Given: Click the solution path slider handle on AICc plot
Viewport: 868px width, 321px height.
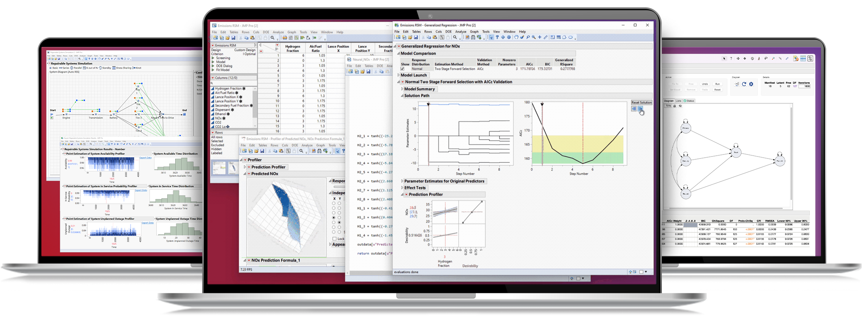Looking at the screenshot, I should coord(542,104).
